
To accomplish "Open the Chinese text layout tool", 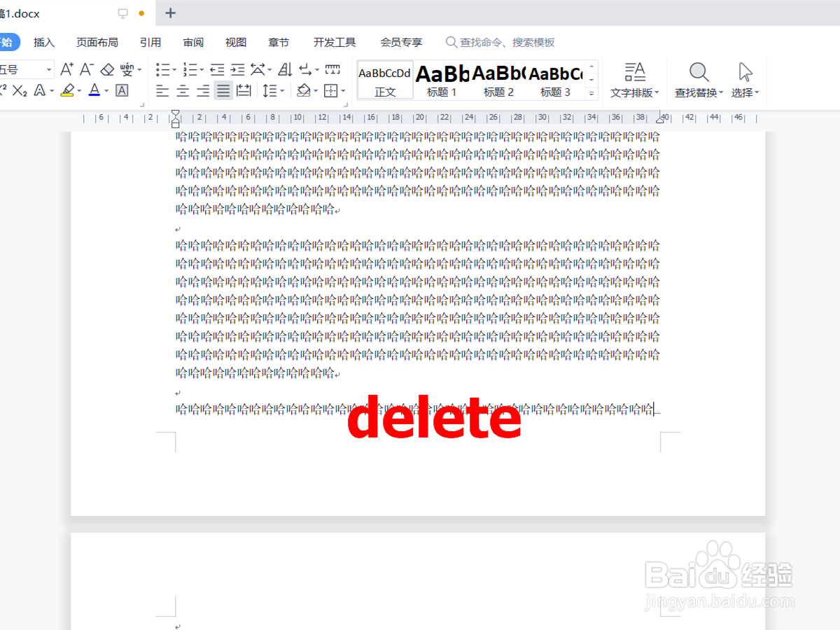I will 258,69.
